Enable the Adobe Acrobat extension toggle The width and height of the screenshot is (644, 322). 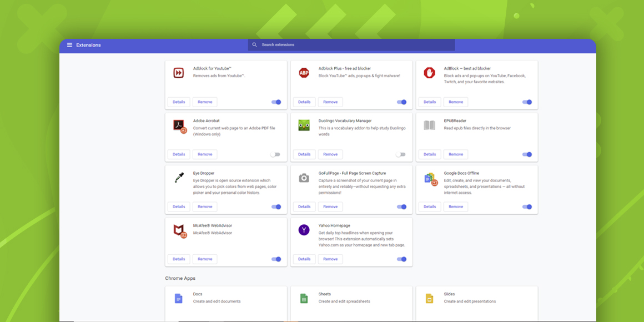(275, 154)
